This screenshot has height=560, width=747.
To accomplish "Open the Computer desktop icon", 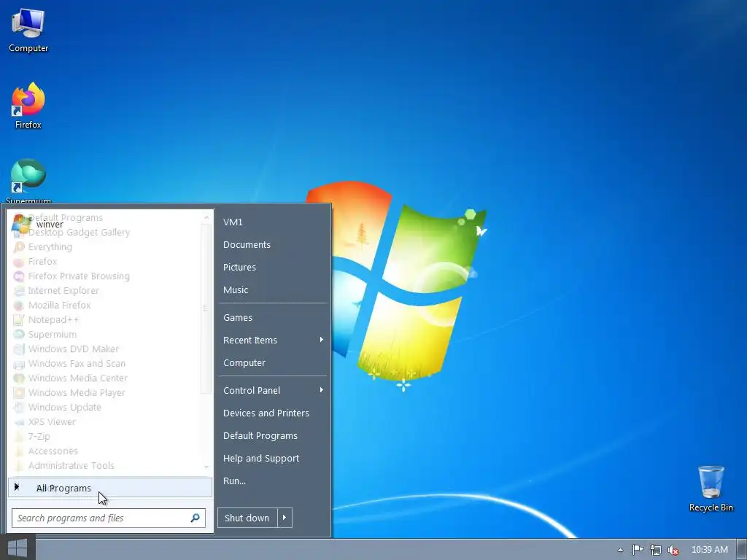I will pos(28,31).
